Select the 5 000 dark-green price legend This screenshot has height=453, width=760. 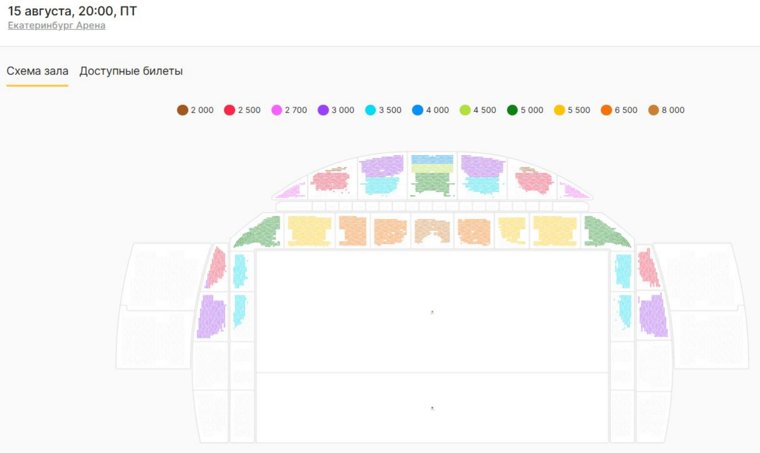pyautogui.click(x=512, y=110)
